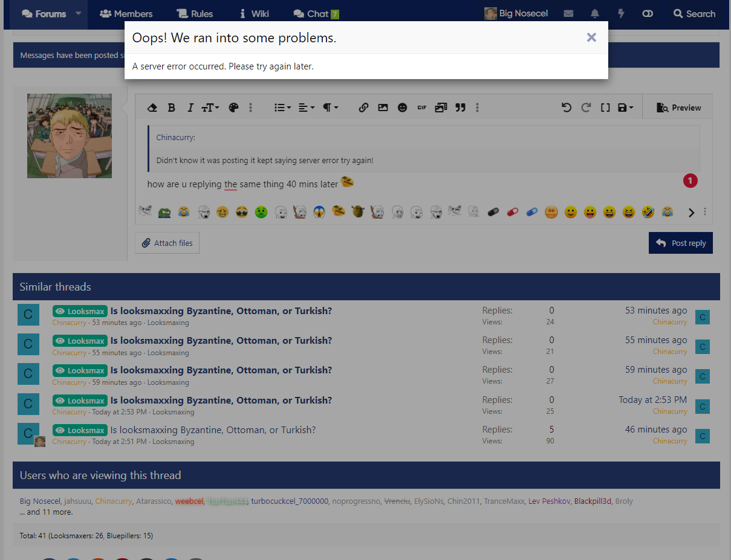731x560 pixels.
Task: Insert image using picture icon
Action: [x=383, y=108]
